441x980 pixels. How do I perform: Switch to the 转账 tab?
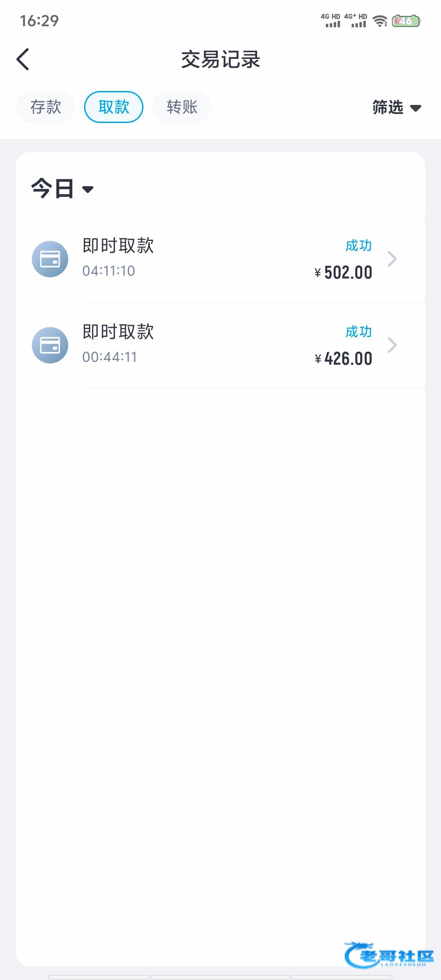(x=182, y=107)
